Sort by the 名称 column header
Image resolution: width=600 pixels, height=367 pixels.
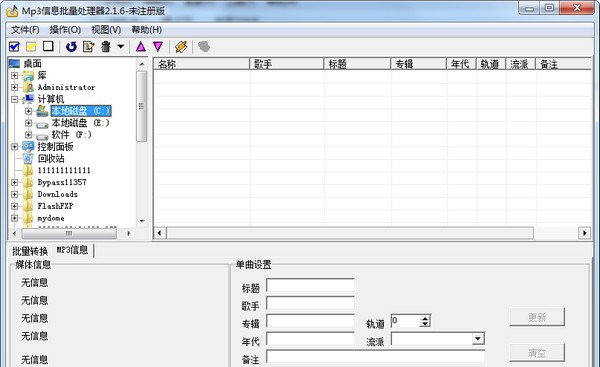tap(202, 64)
